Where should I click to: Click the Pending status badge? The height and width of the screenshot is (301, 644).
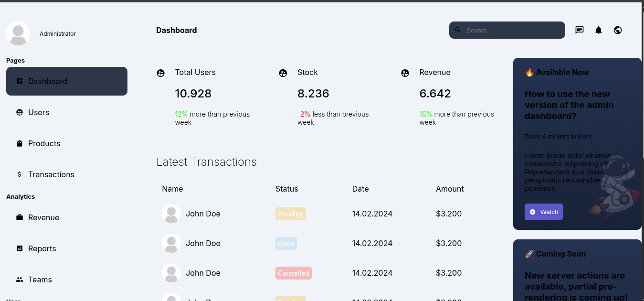pos(291,214)
